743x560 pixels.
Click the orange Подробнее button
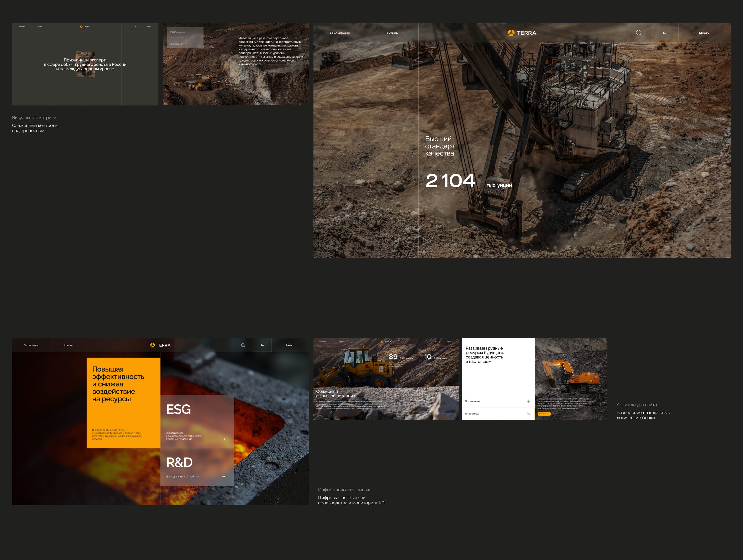tap(544, 414)
